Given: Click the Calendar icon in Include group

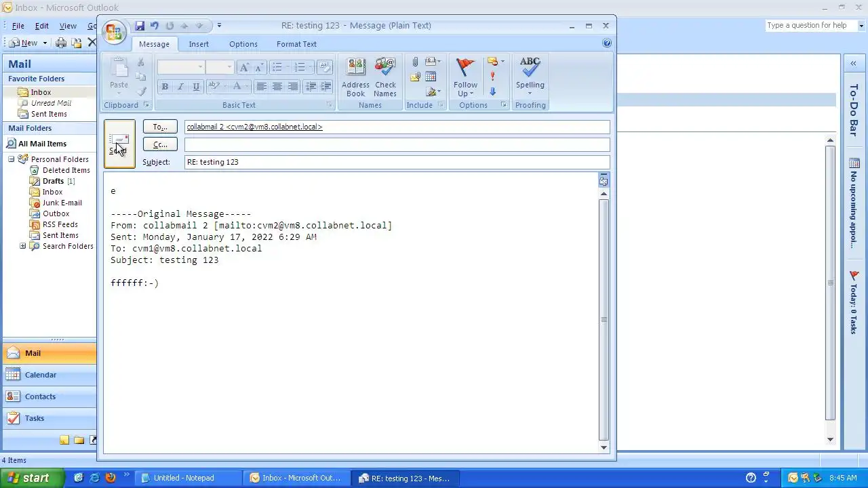Looking at the screenshot, I should (x=431, y=77).
